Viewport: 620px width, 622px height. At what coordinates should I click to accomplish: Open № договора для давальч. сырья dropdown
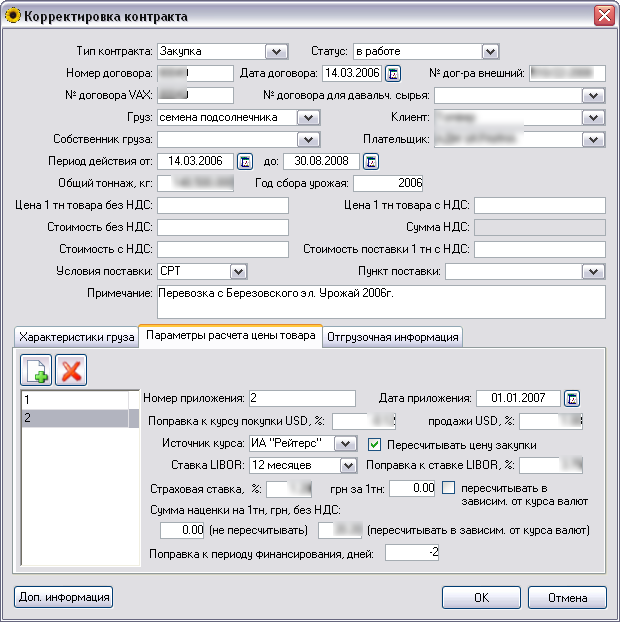coord(593,96)
